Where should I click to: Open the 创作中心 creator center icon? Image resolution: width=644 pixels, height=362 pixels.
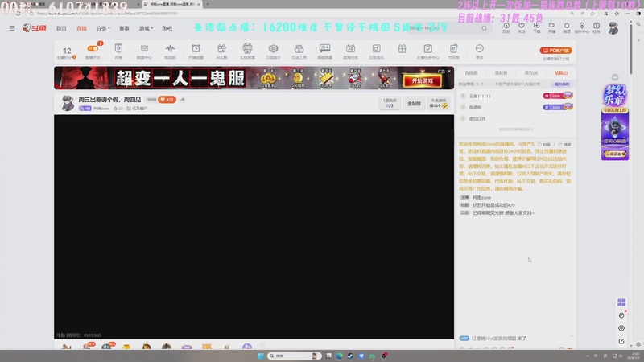tap(581, 27)
